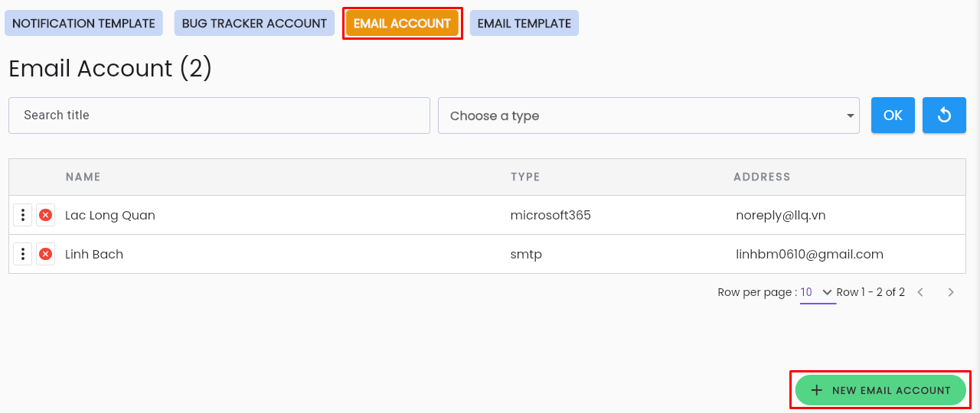This screenshot has width=980, height=413.
Task: Expand the Choose a type dropdown
Action: click(x=648, y=115)
